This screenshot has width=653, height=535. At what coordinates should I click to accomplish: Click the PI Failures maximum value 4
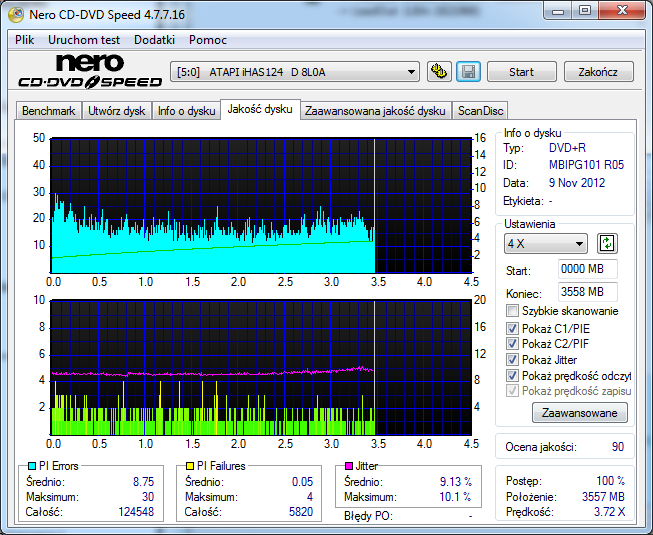310,497
